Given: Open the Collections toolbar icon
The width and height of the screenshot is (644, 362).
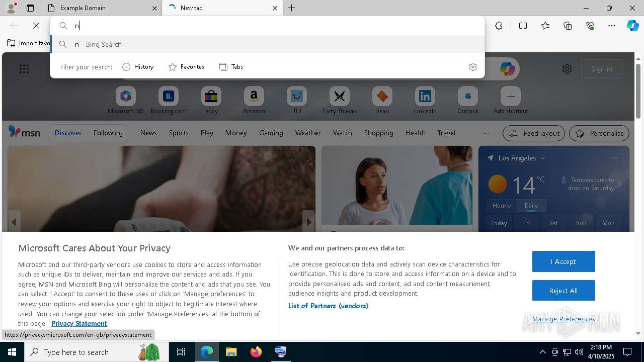Looking at the screenshot, I should coord(568,26).
